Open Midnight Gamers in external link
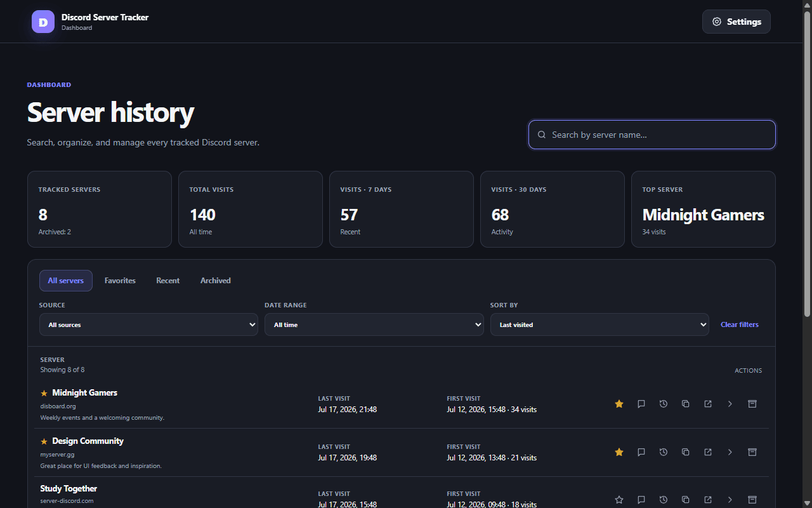 point(708,404)
